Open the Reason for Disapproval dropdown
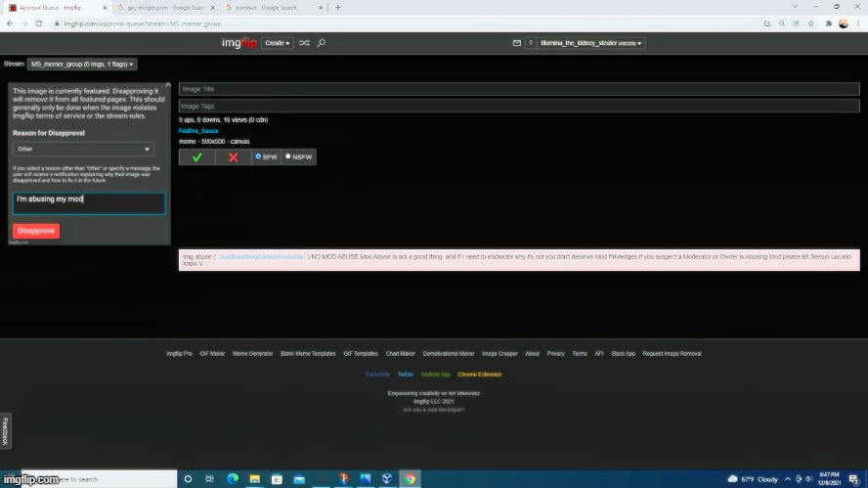Viewport: 868px width, 488px height. [x=83, y=150]
